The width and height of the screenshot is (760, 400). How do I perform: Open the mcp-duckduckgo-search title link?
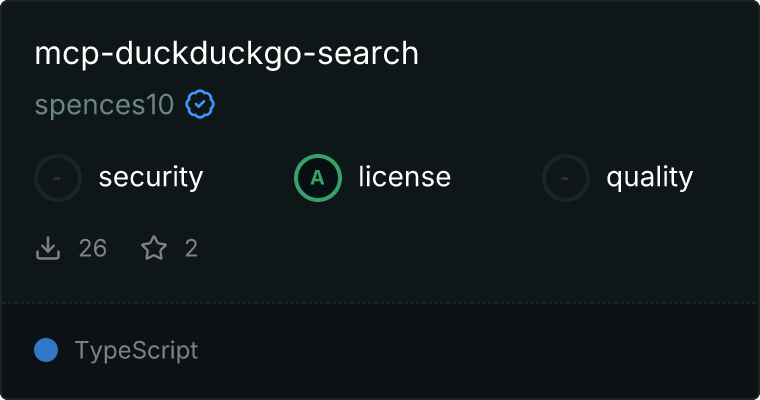(226, 54)
